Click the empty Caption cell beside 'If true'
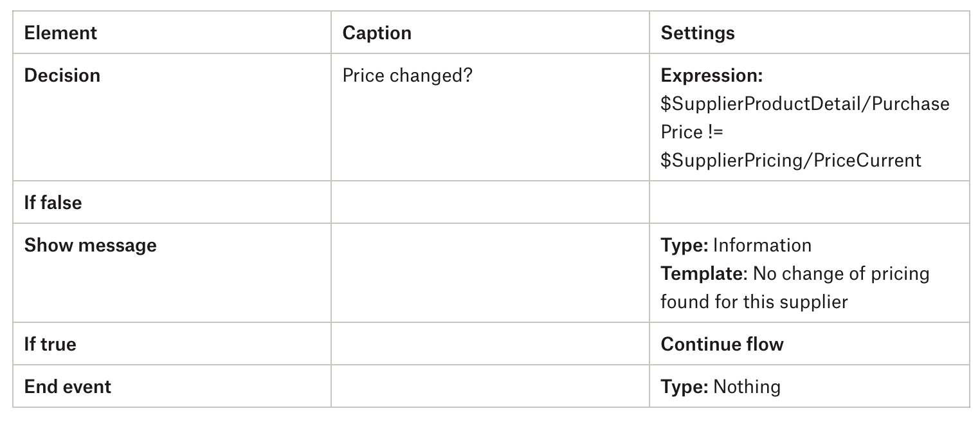 click(x=490, y=344)
